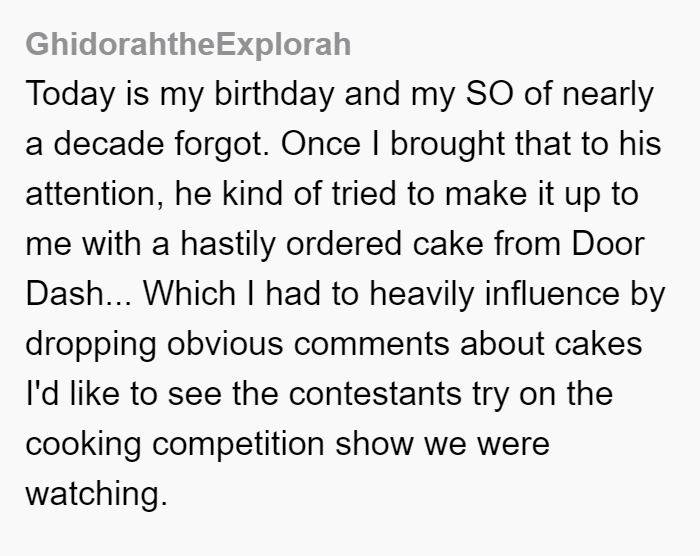Viewport: 700px width, 556px height.
Task: Click the word "forgot." in the second line
Action: (x=222, y=145)
